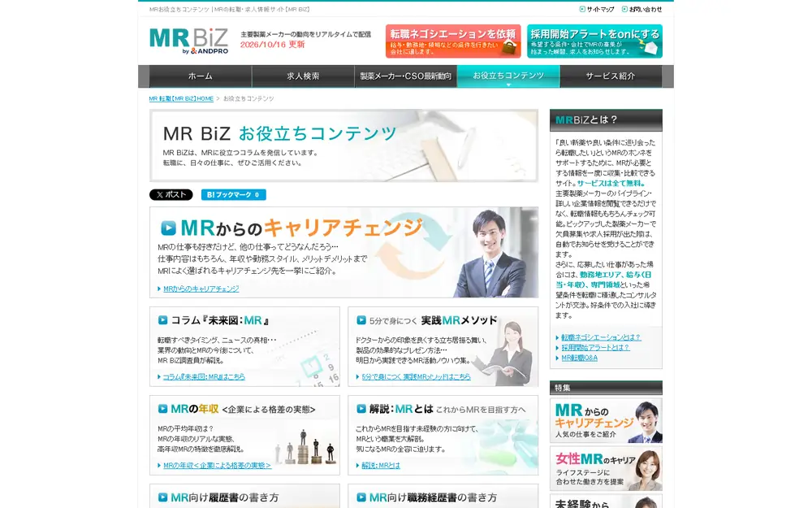Select the お役立ちコンテンツ nav tab

click(508, 76)
